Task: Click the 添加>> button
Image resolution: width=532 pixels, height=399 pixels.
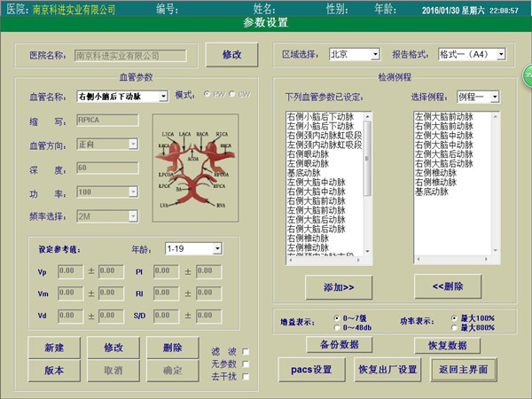Action: (339, 286)
